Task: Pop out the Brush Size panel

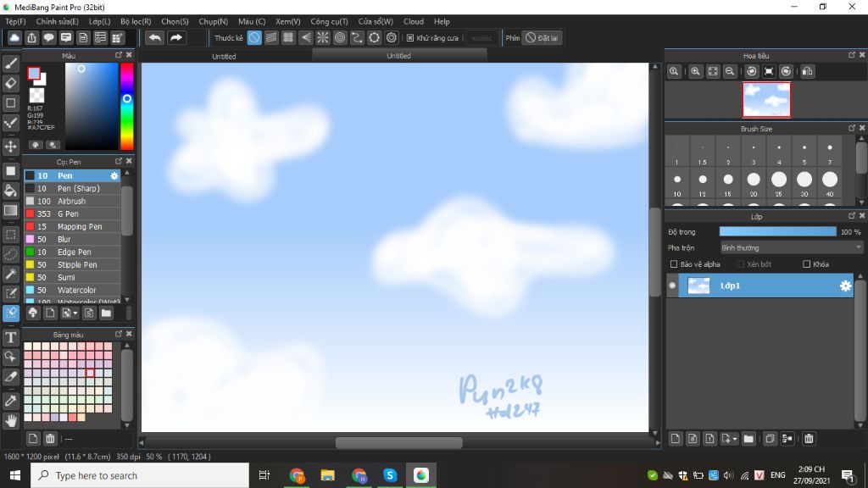Action: pos(851,128)
